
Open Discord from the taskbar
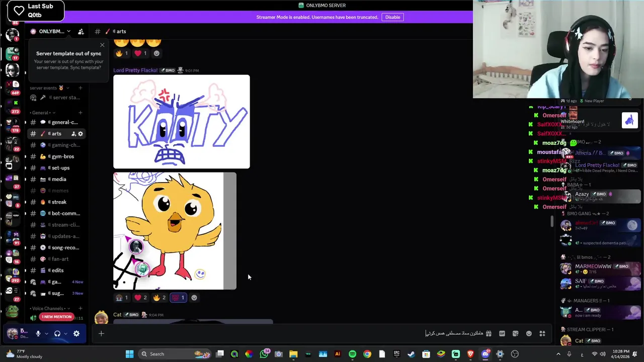pyautogui.click(x=485, y=354)
